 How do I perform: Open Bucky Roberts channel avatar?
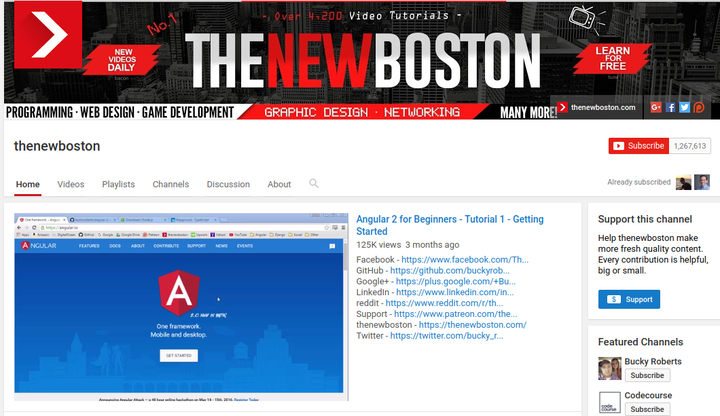[x=609, y=368]
